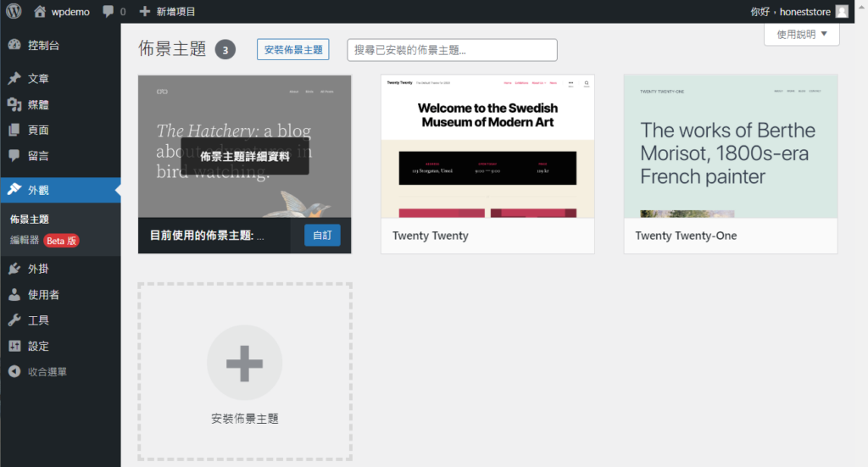This screenshot has width=868, height=467.
Task: Select the Twenty Twenty theme thumbnail
Action: (x=487, y=146)
